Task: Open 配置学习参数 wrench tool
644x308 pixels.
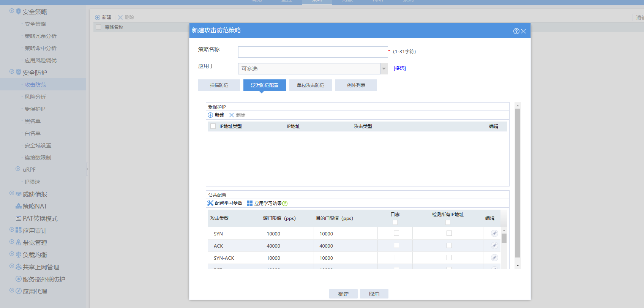Action: coord(210,203)
